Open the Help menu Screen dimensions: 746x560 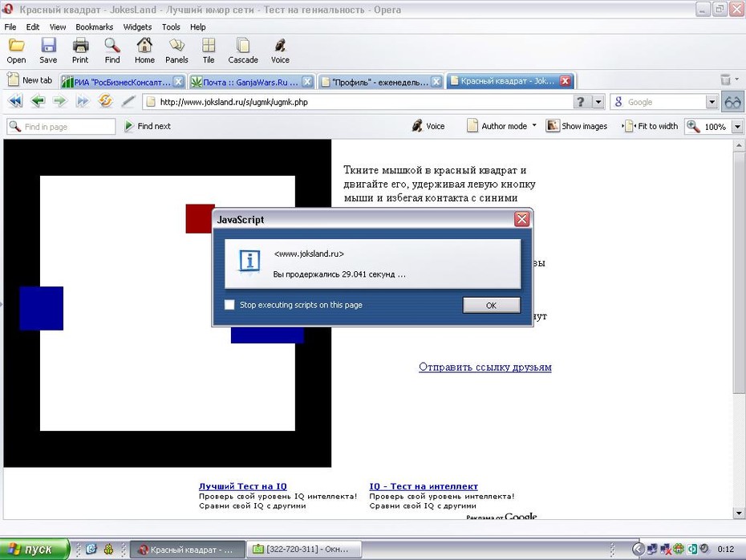(x=198, y=27)
